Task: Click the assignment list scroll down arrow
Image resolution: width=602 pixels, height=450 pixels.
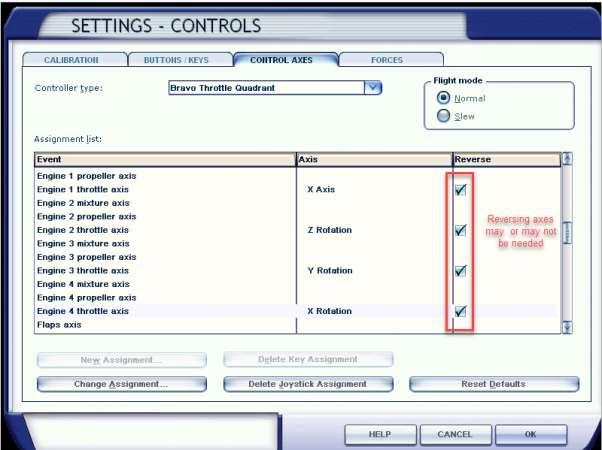Action: pyautogui.click(x=567, y=327)
